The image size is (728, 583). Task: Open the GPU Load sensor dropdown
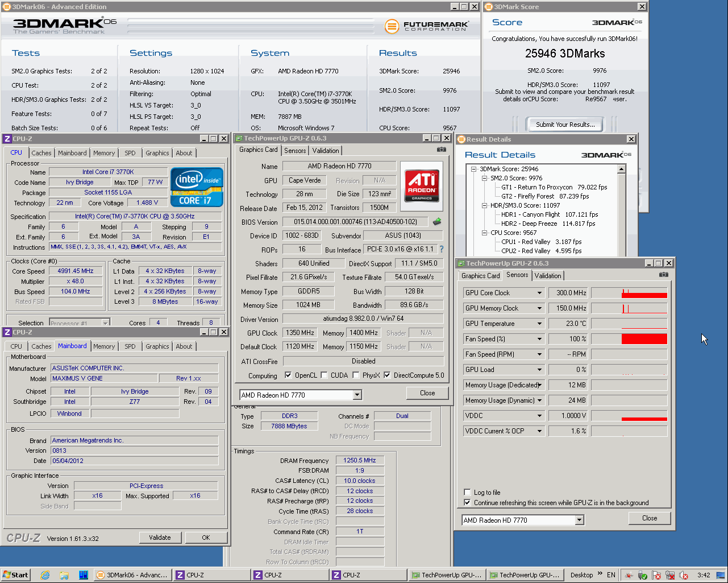[539, 370]
